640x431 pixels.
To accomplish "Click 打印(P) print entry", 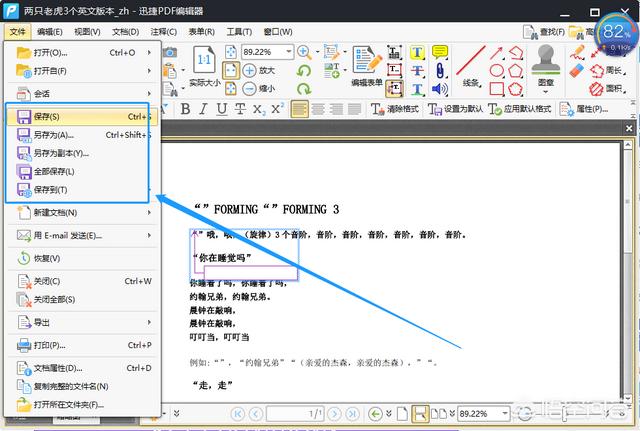I will click(82, 345).
